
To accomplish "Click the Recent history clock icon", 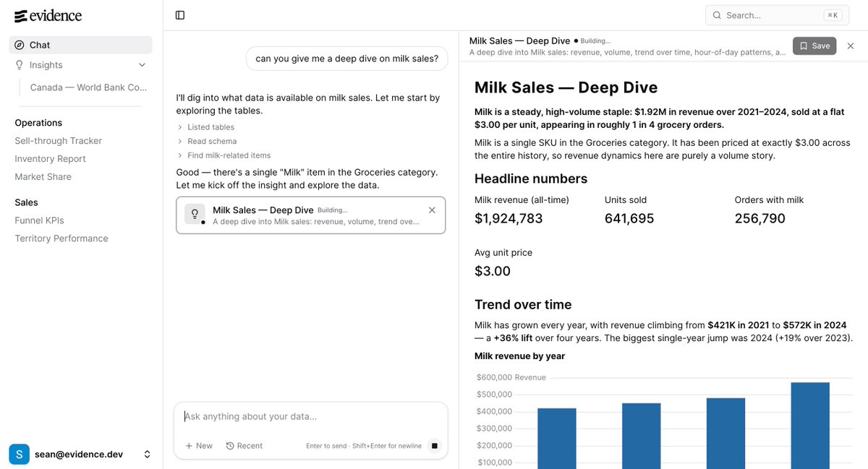I will point(230,446).
